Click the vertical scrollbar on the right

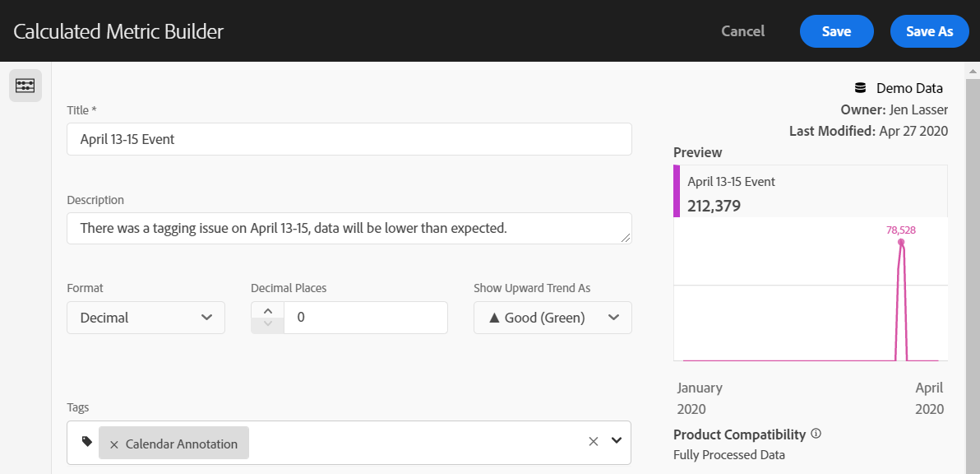coord(973,247)
